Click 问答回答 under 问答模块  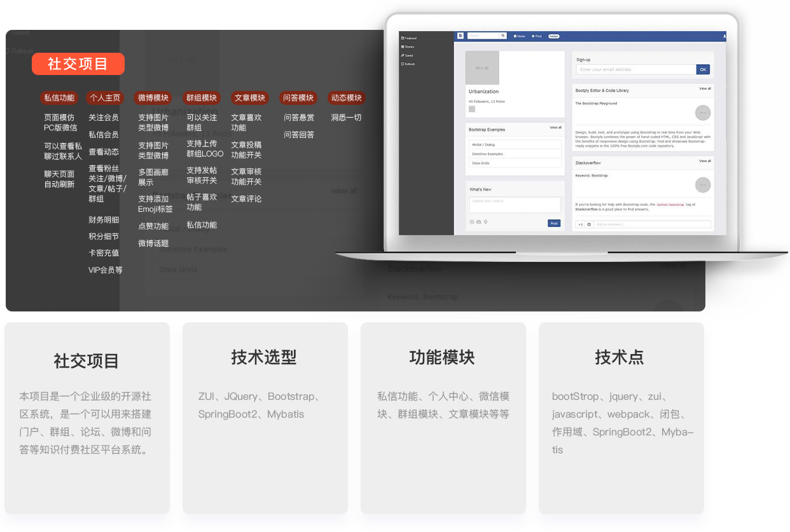[299, 135]
